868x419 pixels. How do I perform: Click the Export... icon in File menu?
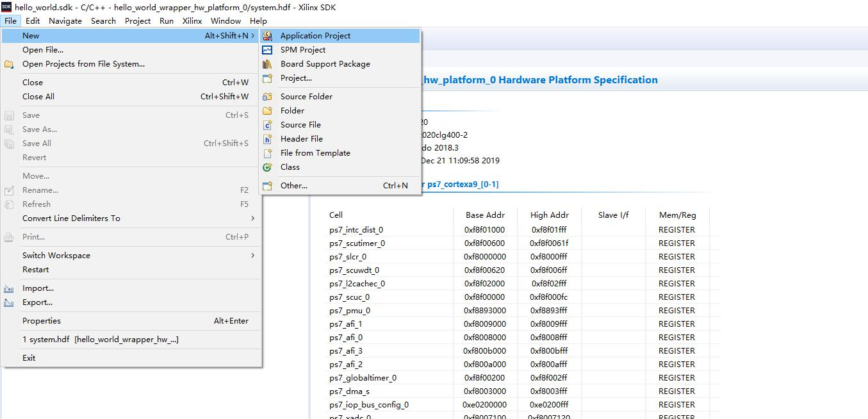[x=9, y=302]
